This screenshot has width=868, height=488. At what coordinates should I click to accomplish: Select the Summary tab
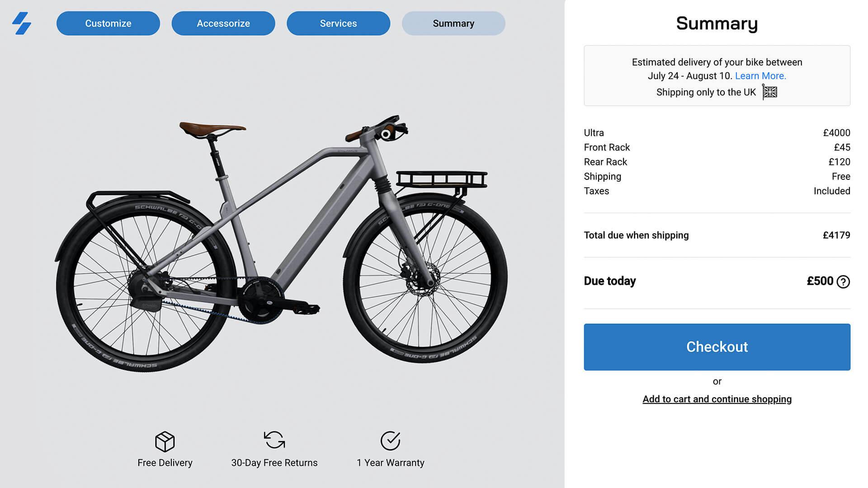(x=453, y=23)
